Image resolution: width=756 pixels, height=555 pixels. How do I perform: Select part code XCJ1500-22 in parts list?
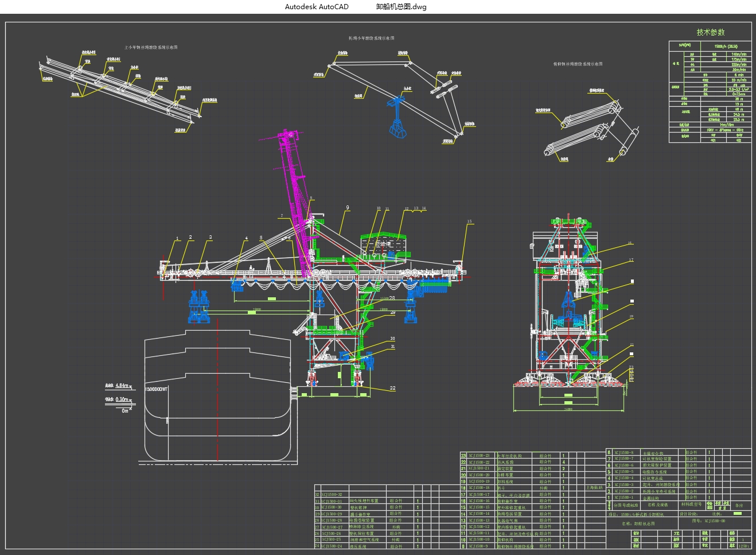tap(479, 462)
